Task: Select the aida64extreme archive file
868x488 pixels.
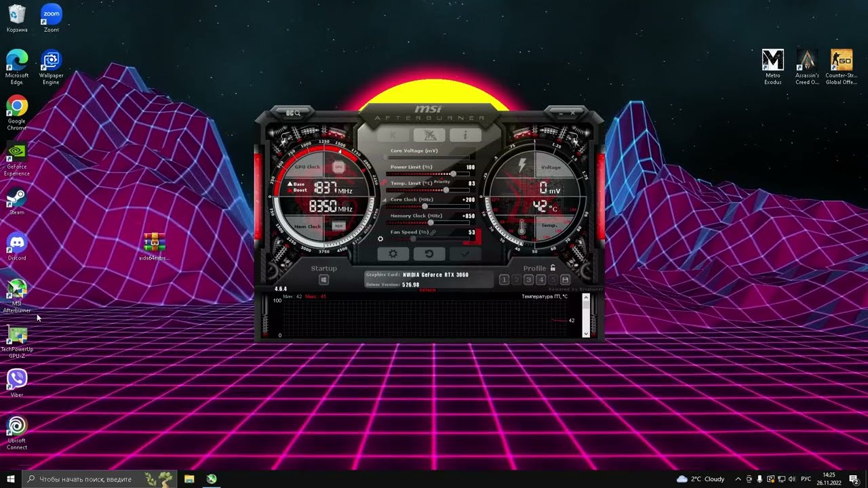Action: click(x=155, y=247)
